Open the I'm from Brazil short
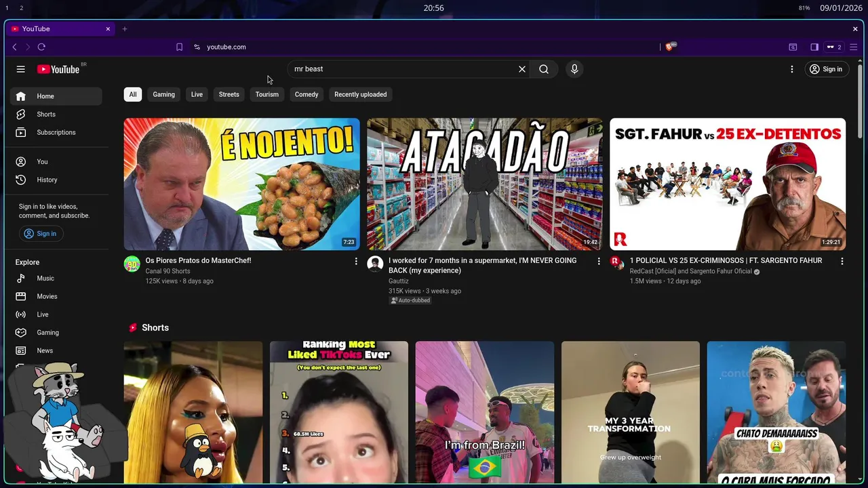The width and height of the screenshot is (868, 488). point(485,413)
